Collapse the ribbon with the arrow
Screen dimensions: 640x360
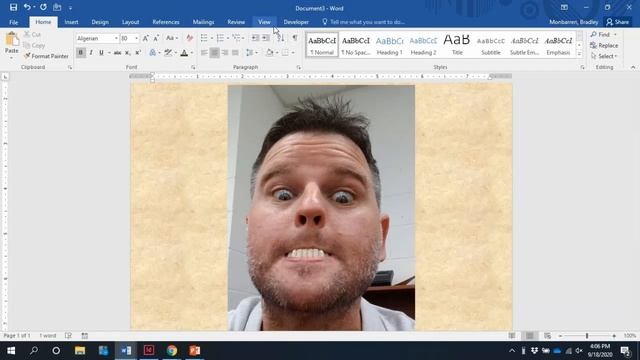[633, 67]
